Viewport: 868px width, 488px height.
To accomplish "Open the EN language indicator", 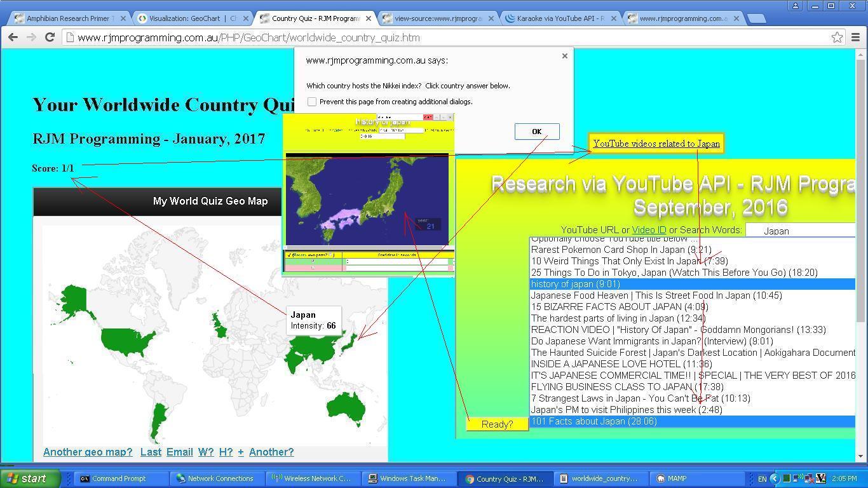I will click(x=762, y=478).
